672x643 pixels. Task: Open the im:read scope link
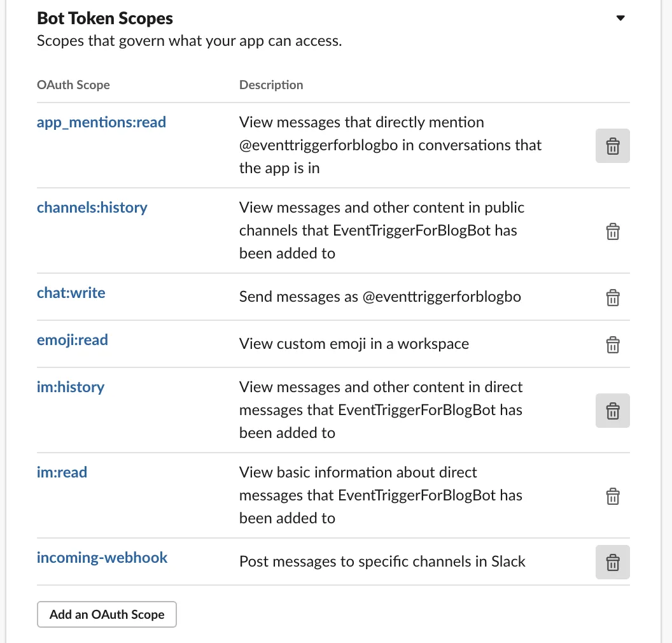62,472
